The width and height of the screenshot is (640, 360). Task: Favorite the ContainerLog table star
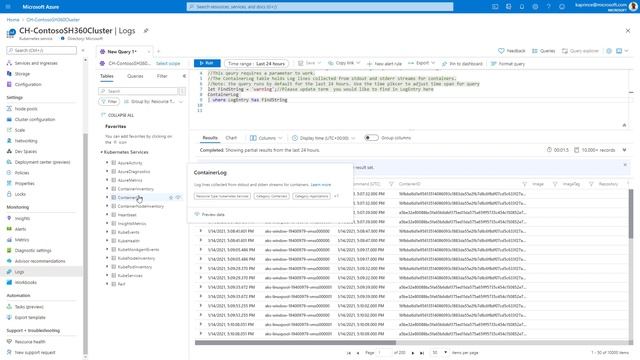pos(171,198)
